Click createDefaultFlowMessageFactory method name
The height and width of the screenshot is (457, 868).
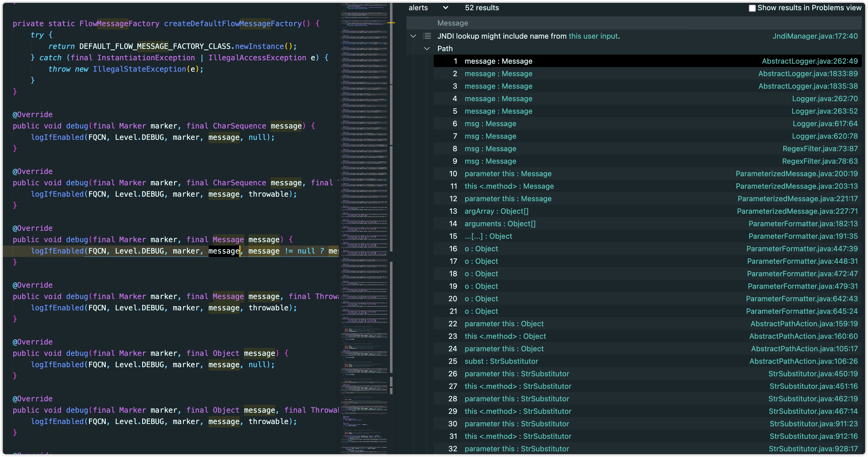click(x=233, y=24)
